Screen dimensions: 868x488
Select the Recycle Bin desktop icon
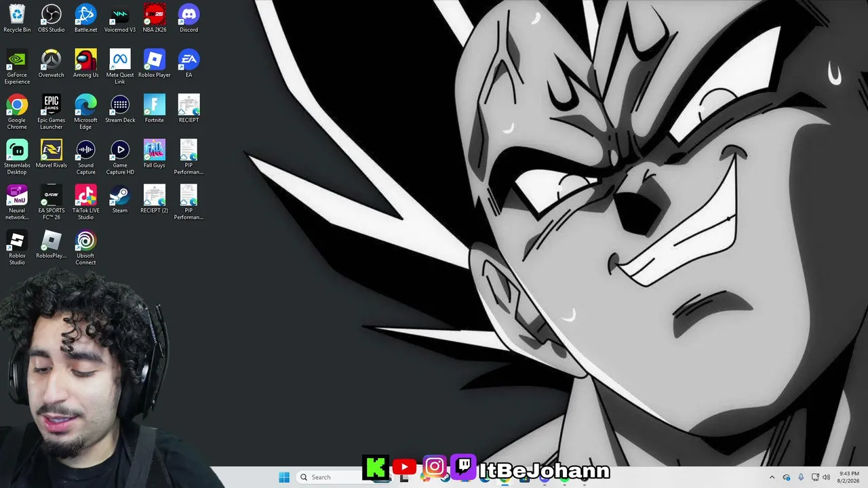pos(17,18)
